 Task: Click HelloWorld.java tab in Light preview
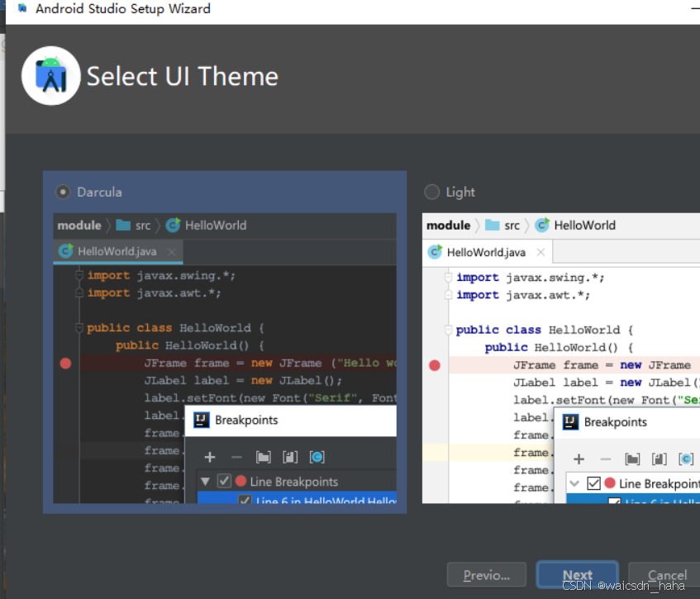[x=487, y=253]
